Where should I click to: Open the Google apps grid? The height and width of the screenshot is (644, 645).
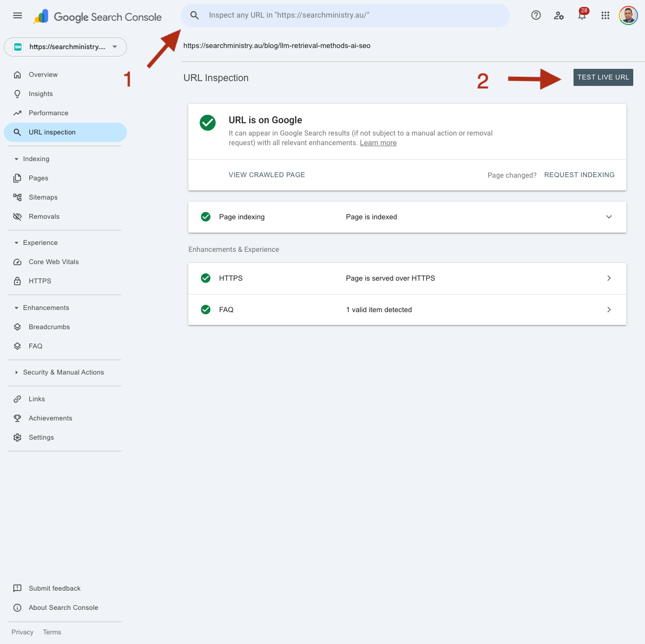(606, 15)
